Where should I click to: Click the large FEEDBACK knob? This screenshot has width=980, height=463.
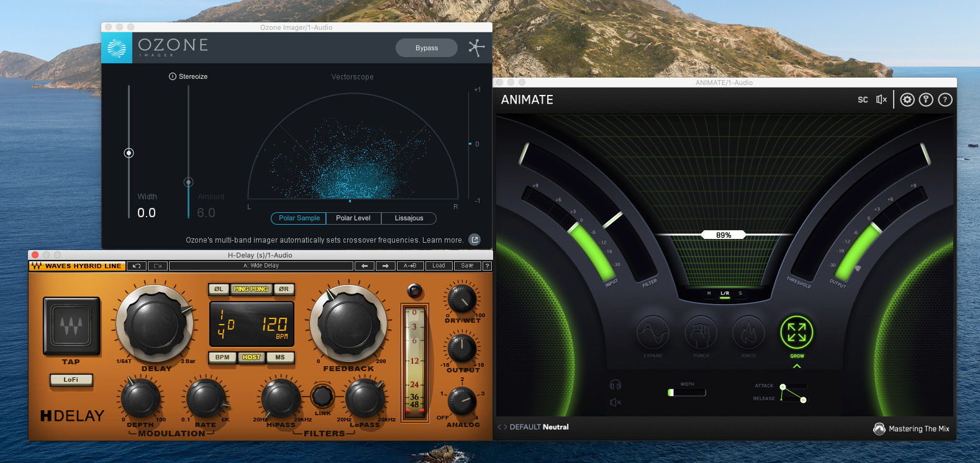(348, 324)
